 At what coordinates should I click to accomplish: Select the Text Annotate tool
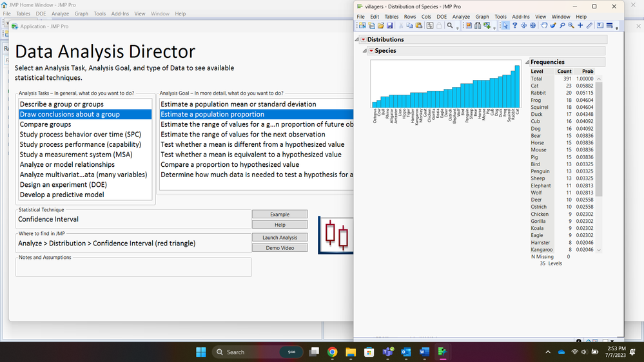[x=600, y=26]
